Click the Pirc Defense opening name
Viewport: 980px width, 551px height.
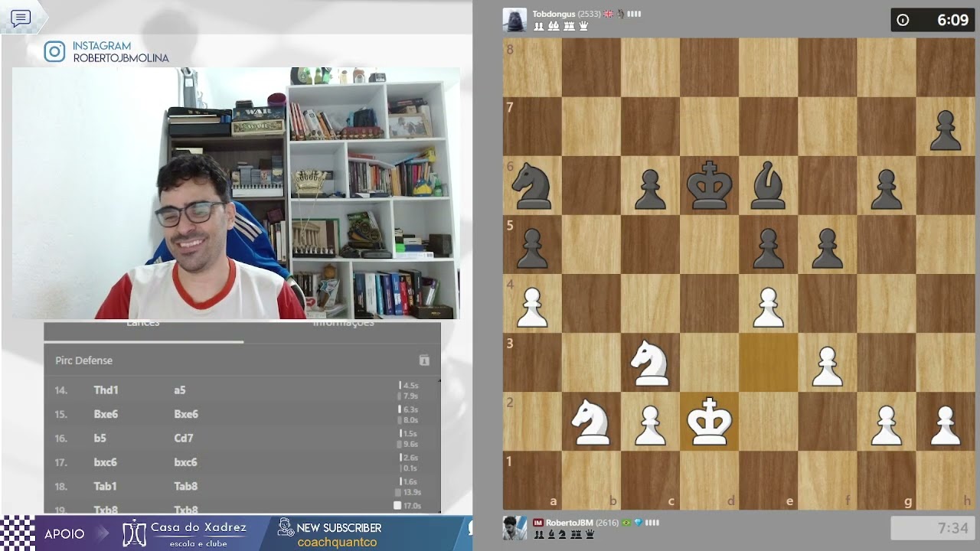point(83,360)
